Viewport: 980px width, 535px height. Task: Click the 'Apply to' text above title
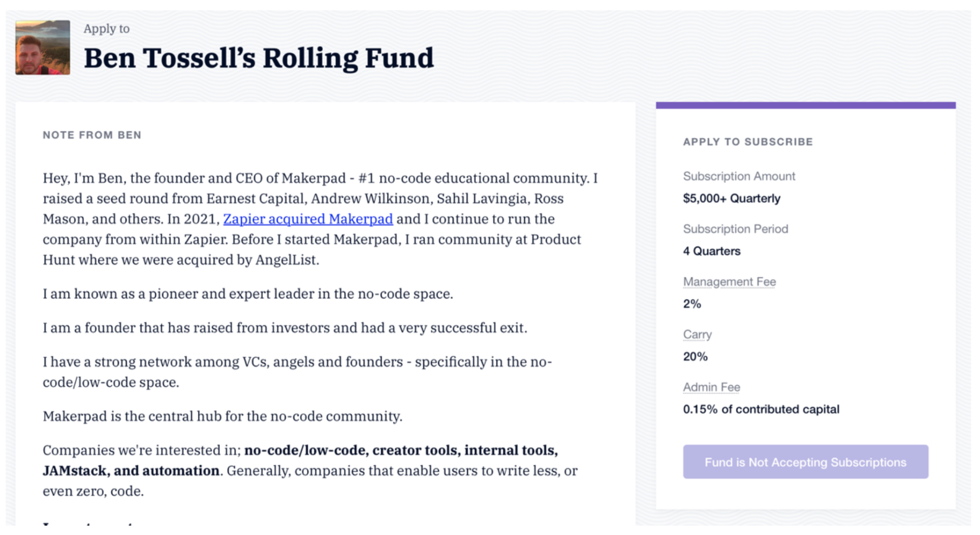point(107,29)
